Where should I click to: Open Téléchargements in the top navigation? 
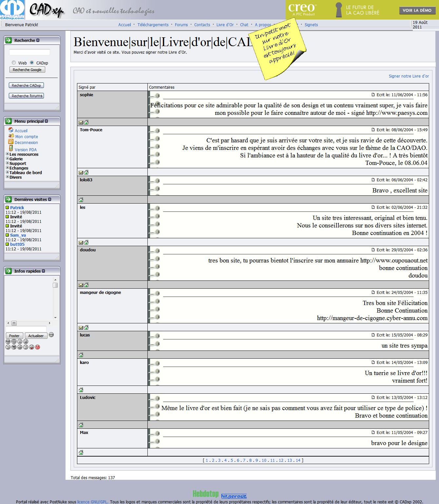click(x=153, y=25)
